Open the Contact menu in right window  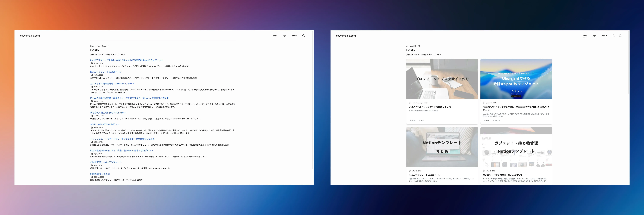click(x=604, y=36)
